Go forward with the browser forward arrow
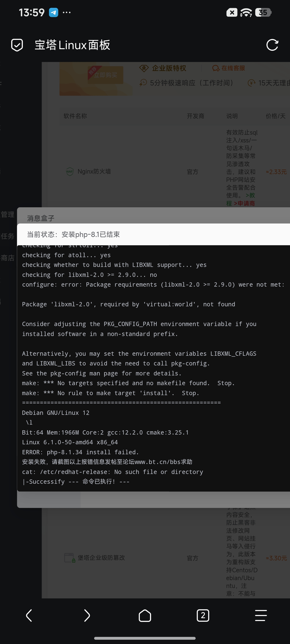290x644 pixels. point(87,615)
